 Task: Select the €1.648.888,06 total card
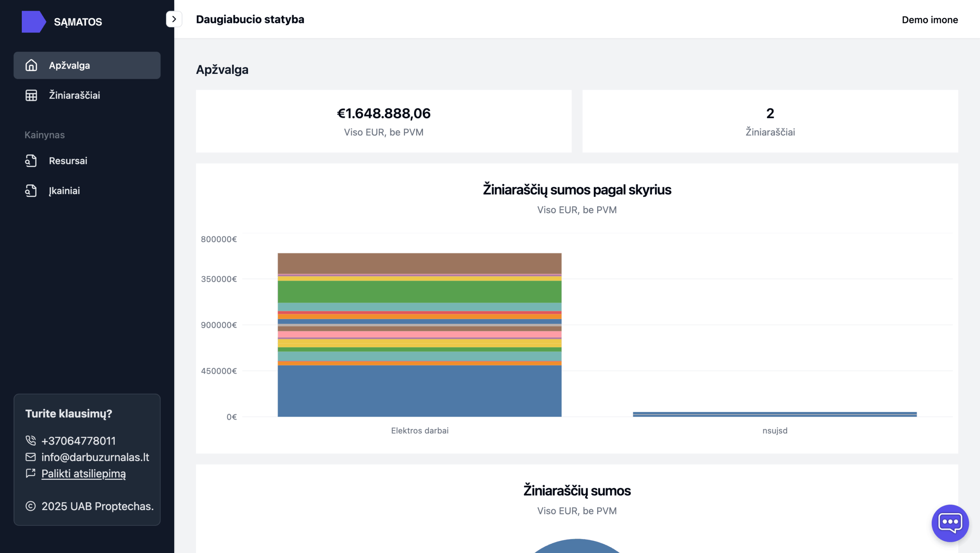(384, 121)
